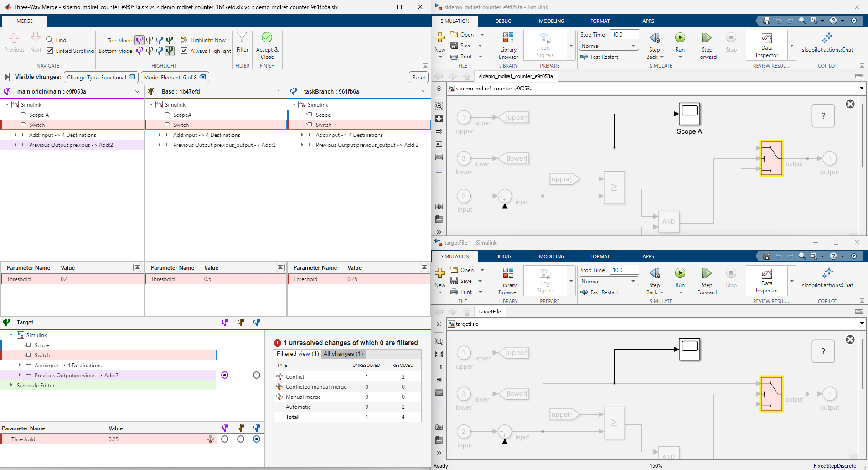The width and height of the screenshot is (868, 470).
Task: Switch to DEBUG tab in sldemo_mdlref_counter window
Action: coord(503,21)
